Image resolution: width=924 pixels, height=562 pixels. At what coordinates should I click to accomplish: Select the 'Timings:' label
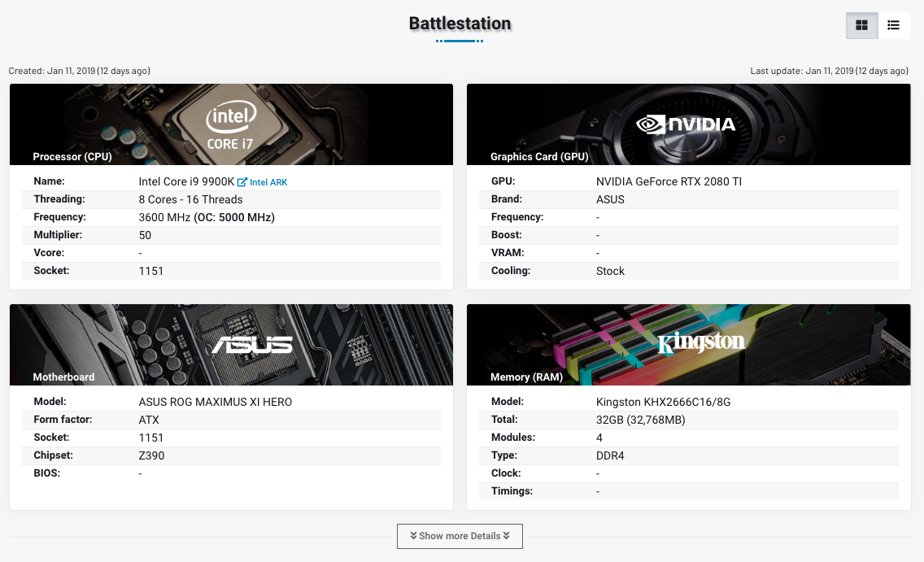(512, 490)
